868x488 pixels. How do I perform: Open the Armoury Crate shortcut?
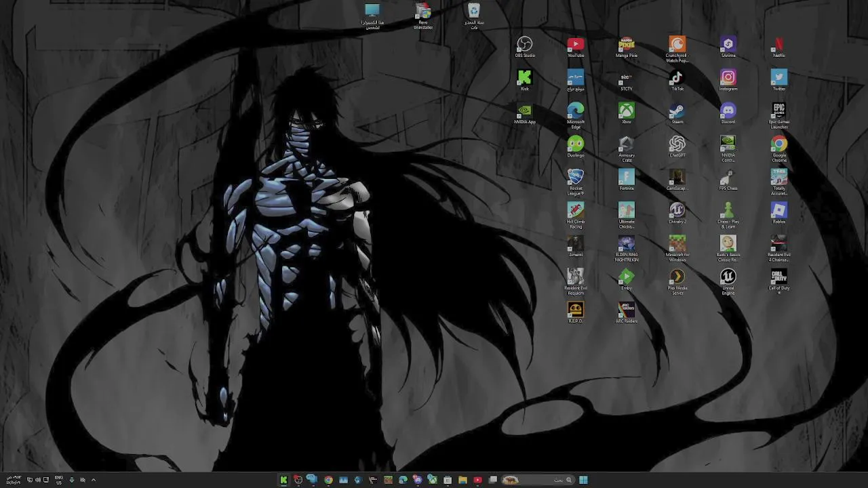click(627, 149)
